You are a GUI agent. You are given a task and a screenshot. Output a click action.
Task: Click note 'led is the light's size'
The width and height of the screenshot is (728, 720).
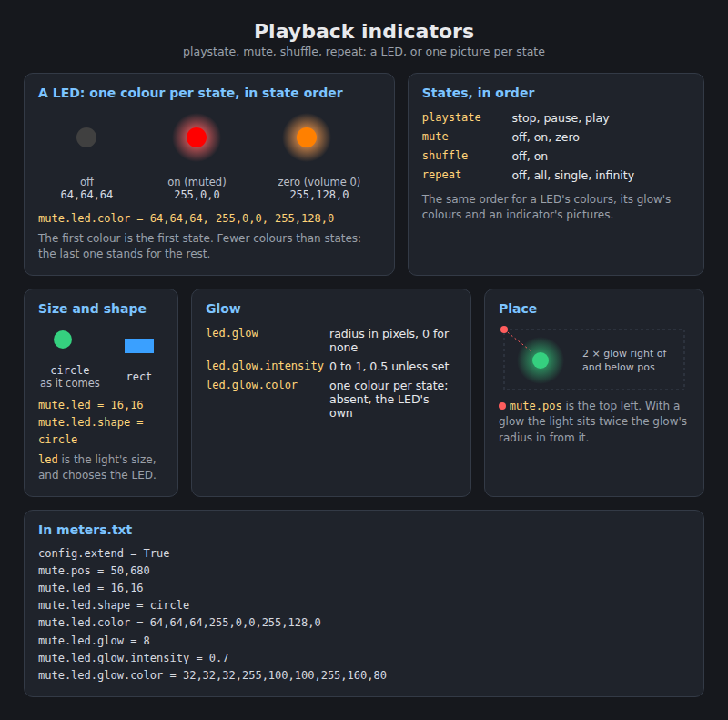[x=97, y=467]
